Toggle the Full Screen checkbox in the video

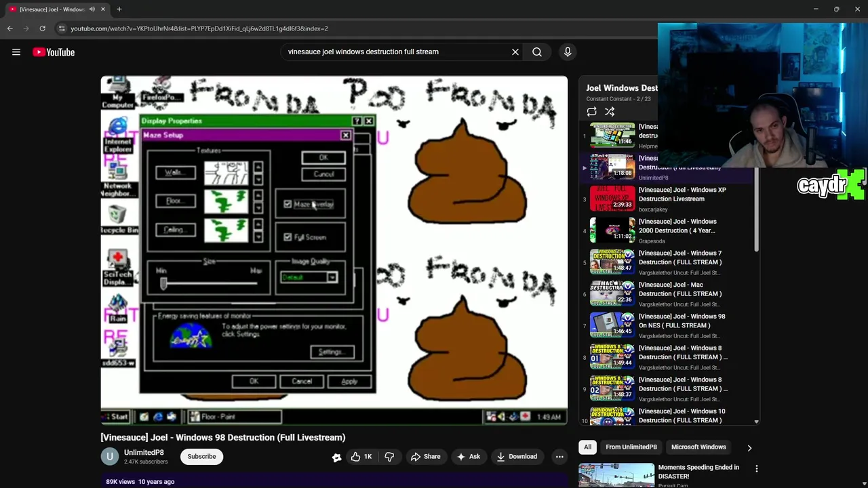(288, 237)
